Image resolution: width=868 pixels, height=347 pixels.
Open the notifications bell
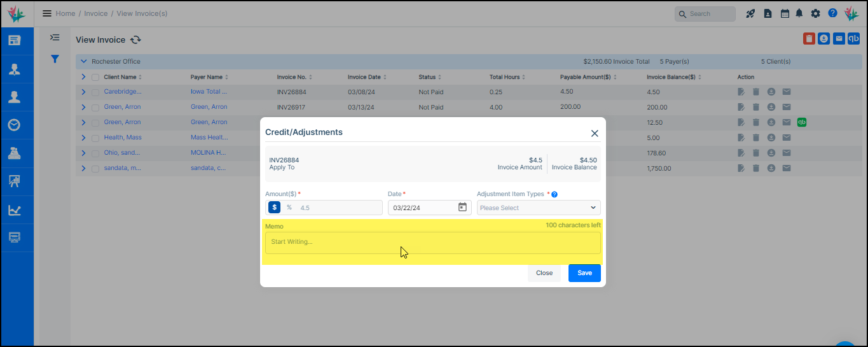(x=799, y=13)
